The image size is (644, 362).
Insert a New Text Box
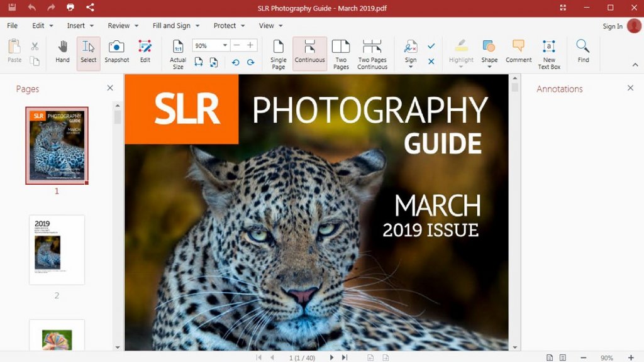click(549, 54)
